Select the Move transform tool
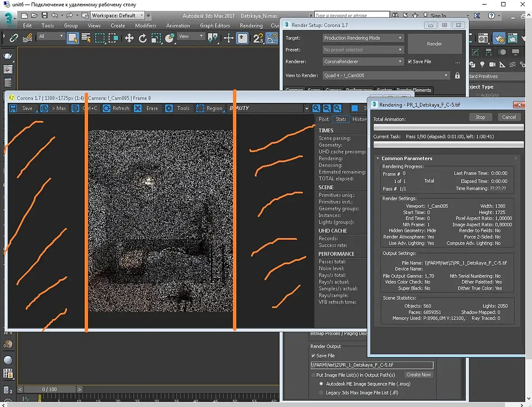Image resolution: width=532 pixels, height=407 pixels. pos(129,38)
